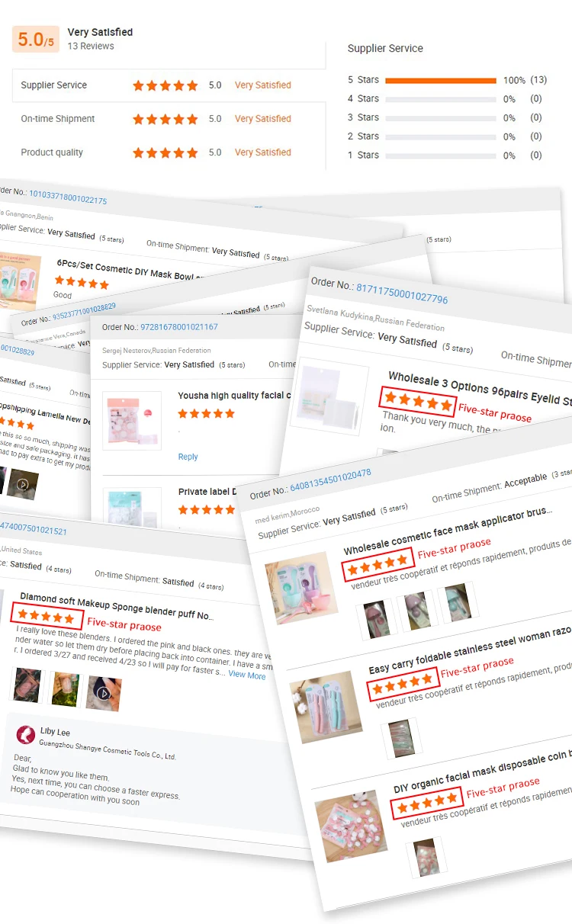This screenshot has height=924, width=572.
Task: Click the play icon on the Lamella review video
Action: 23,483
